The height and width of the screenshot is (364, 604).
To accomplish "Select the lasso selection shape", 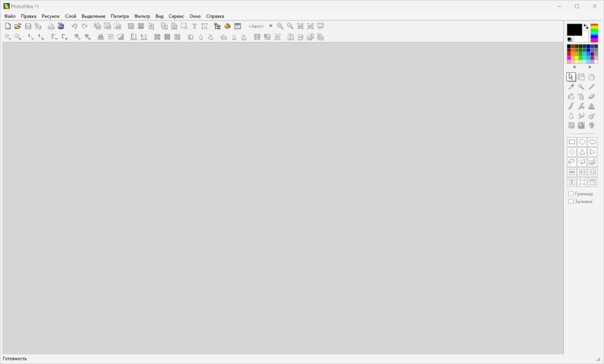I will coord(572,161).
